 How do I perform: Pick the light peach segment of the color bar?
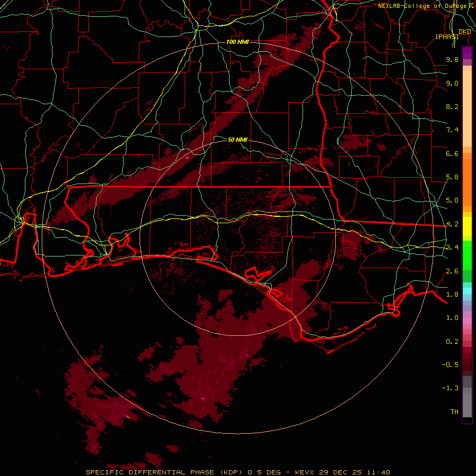(x=467, y=108)
